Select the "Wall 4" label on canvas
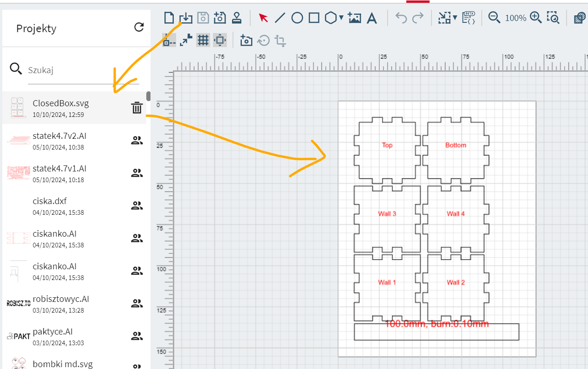The width and height of the screenshot is (588, 369). [456, 213]
